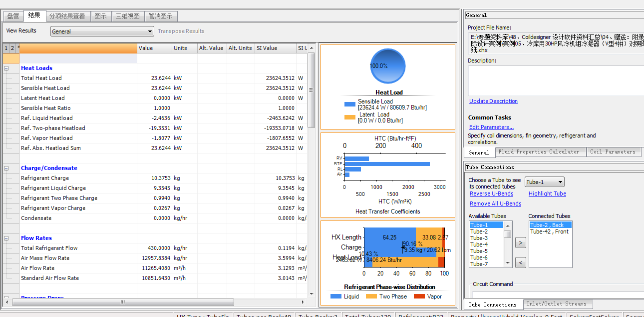This screenshot has height=317, width=644.
Task: Click the Latent Load orange legend swatch
Action: pos(350,117)
